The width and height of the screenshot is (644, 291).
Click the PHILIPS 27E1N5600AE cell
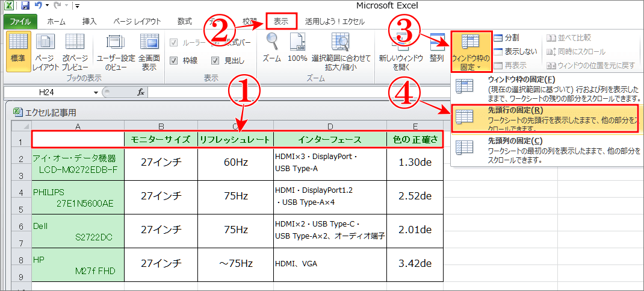pos(78,197)
